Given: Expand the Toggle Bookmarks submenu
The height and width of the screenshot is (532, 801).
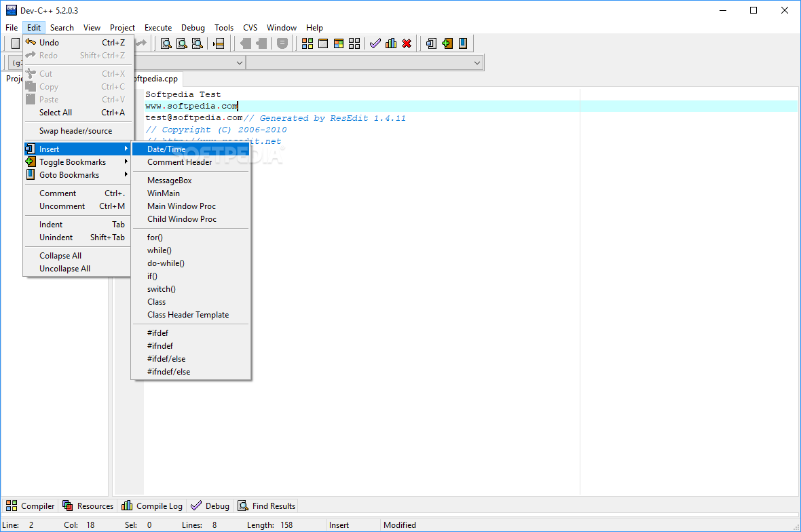Looking at the screenshot, I should [x=77, y=162].
